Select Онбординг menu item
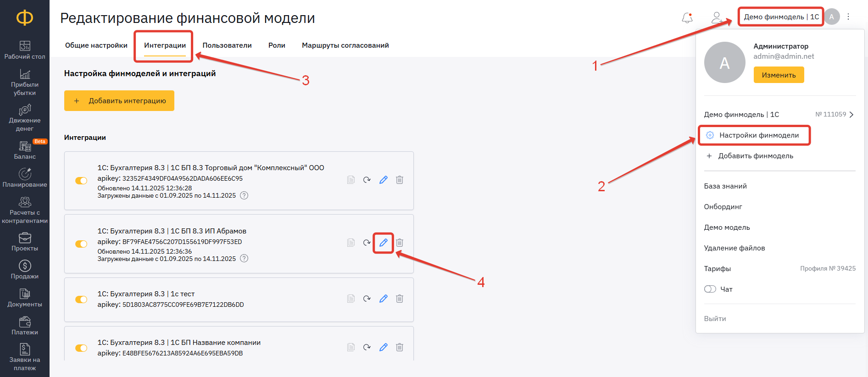This screenshot has width=868, height=377. coord(723,207)
